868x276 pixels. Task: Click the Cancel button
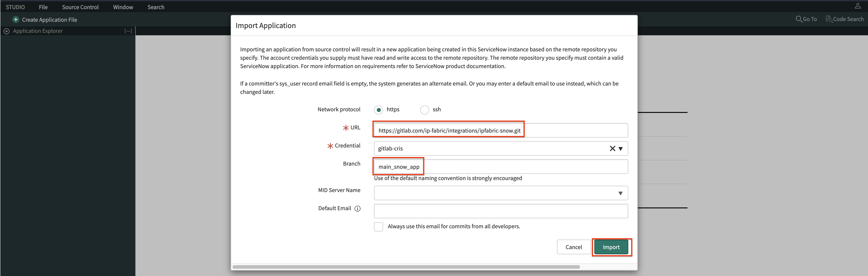[x=574, y=247]
